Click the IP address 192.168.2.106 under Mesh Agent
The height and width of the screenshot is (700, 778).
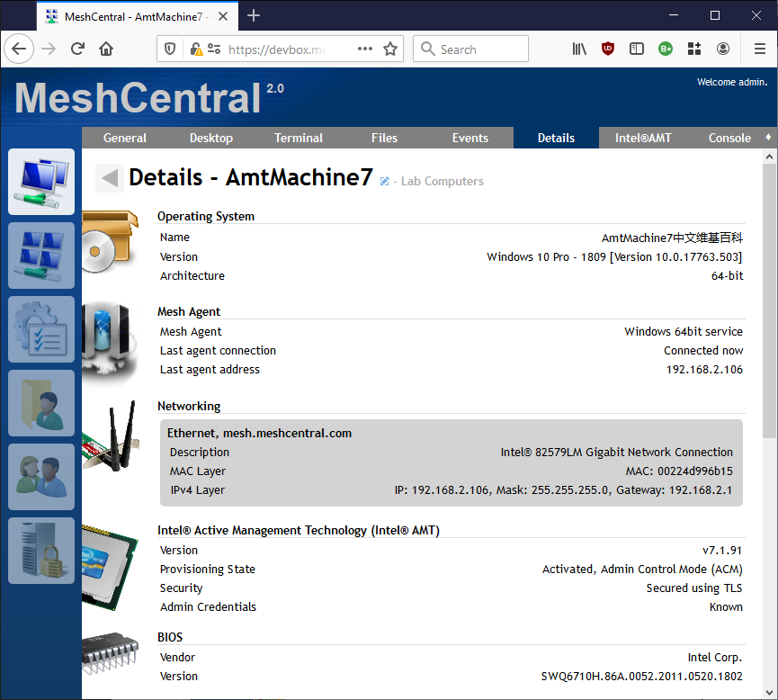click(704, 370)
